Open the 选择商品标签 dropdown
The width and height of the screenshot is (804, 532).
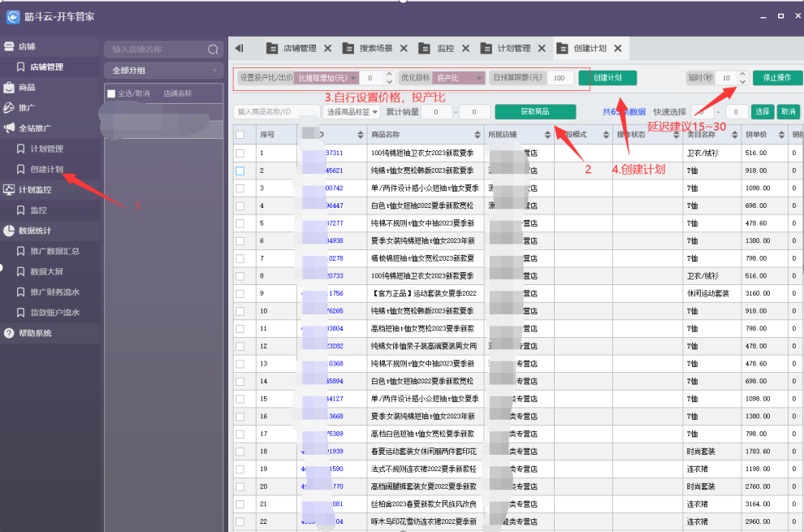tap(352, 112)
